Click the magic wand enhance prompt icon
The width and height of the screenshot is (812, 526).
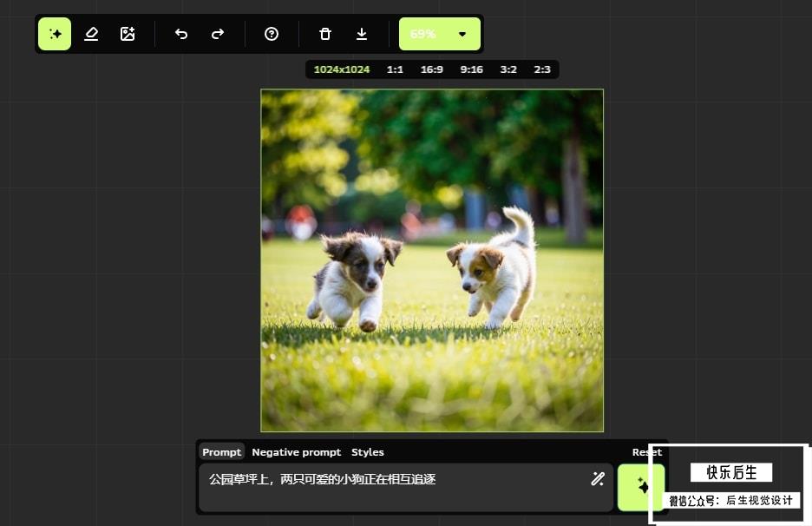(x=598, y=479)
